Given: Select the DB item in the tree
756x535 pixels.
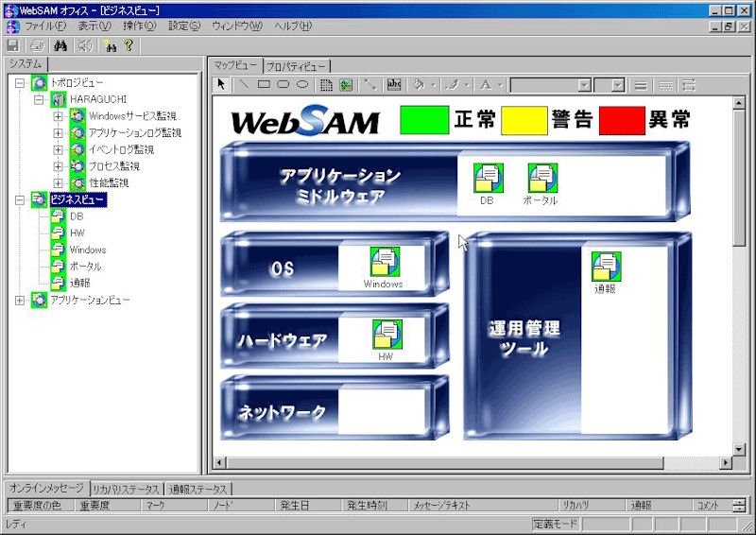Looking at the screenshot, I should click(77, 216).
